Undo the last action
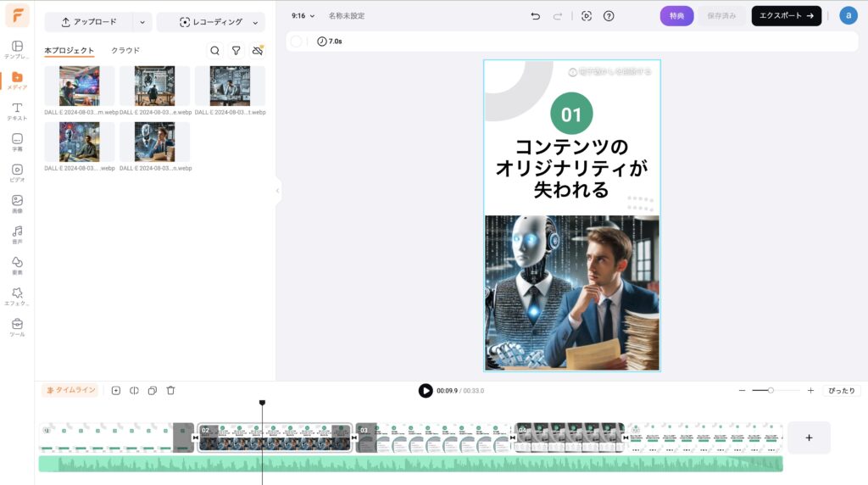The image size is (868, 485). (x=535, y=16)
